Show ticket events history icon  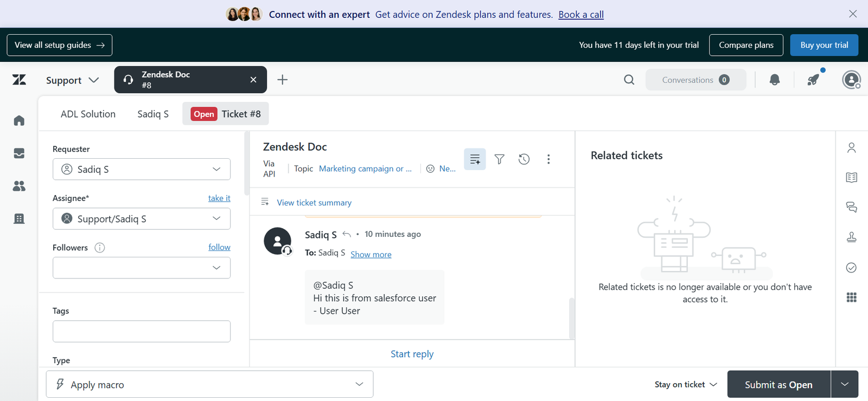[524, 159]
